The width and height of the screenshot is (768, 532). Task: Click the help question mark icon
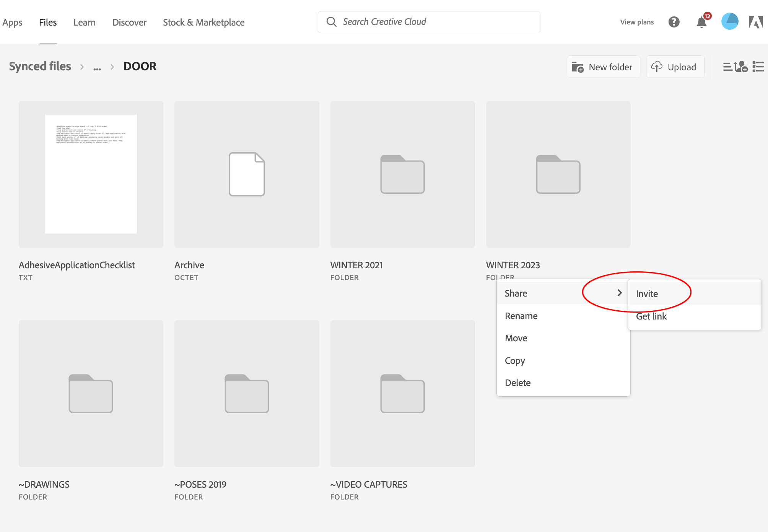(x=674, y=22)
